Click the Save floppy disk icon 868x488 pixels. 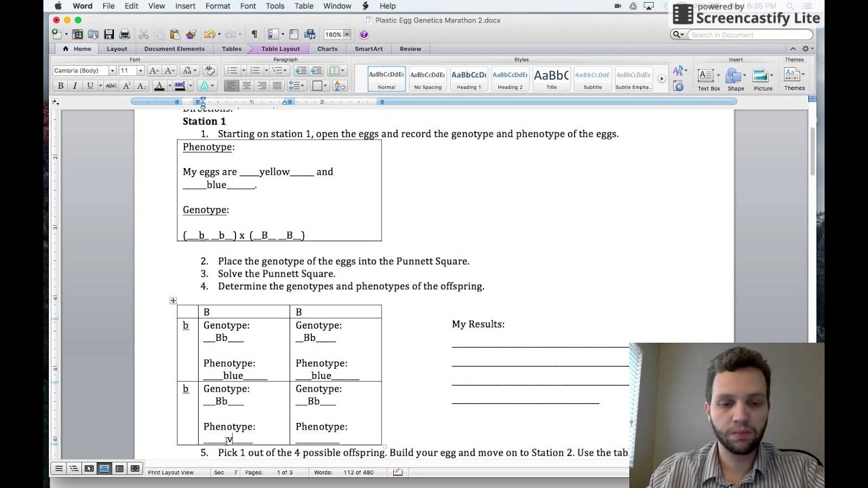tap(108, 34)
